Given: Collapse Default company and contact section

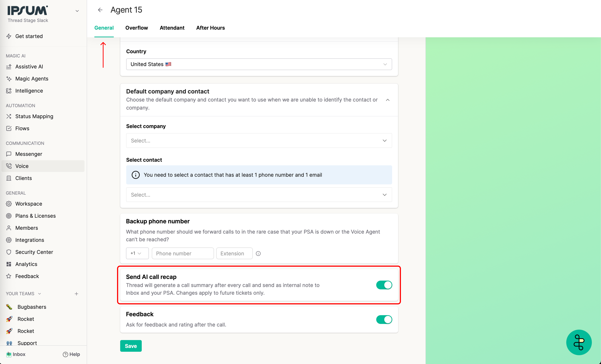Looking at the screenshot, I should [x=387, y=100].
